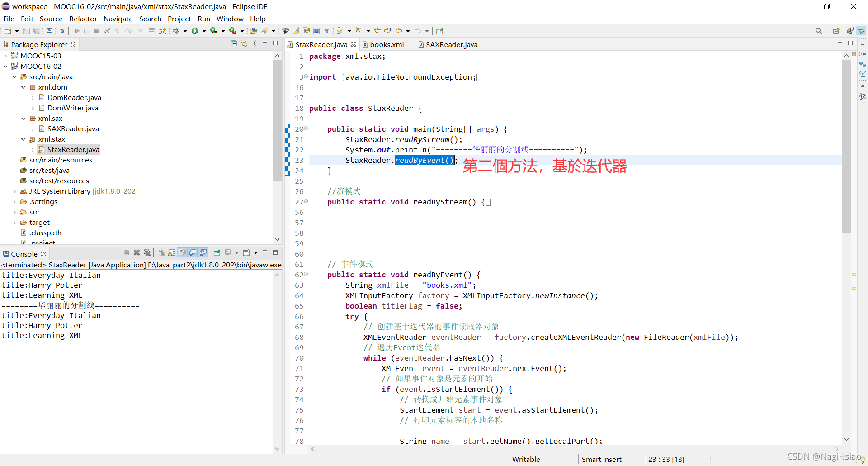This screenshot has height=466, width=868.
Task: Click the Writable status bar entry
Action: pyautogui.click(x=526, y=459)
